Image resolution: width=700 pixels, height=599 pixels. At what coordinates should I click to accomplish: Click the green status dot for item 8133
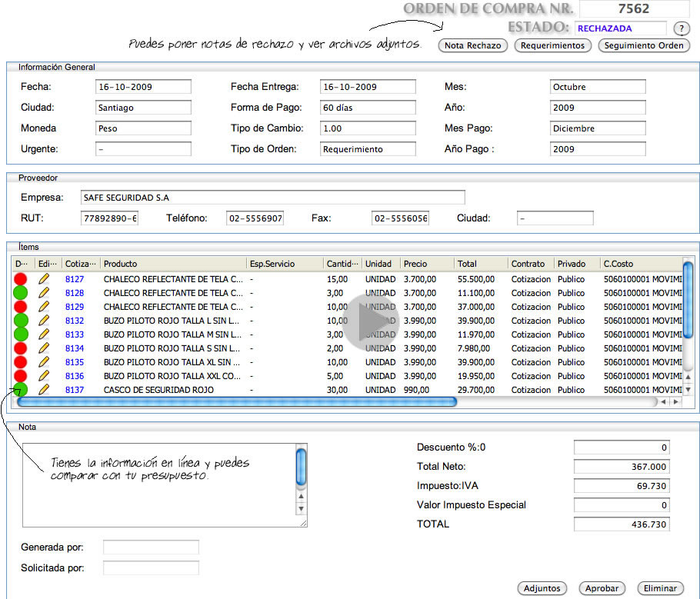pyautogui.click(x=21, y=334)
